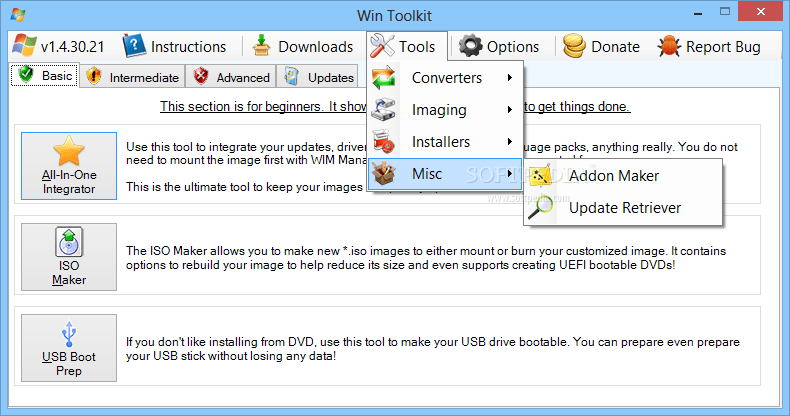This screenshot has height=416, width=790.
Task: Expand the Installers submenu arrow
Action: click(510, 142)
